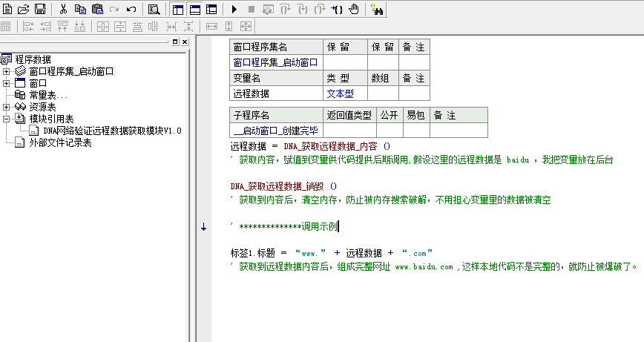This screenshot has height=342, width=644.
Task: Click the make same height icon
Action: [x=229, y=27]
